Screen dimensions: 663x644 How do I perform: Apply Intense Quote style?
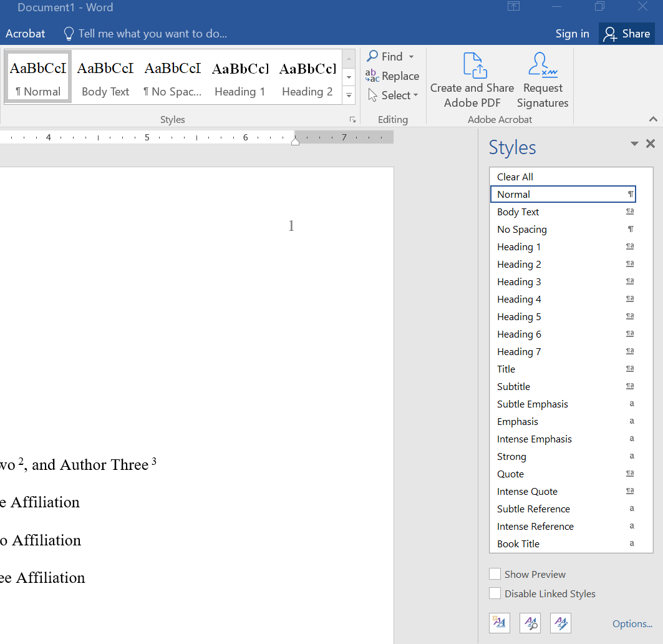(x=563, y=492)
